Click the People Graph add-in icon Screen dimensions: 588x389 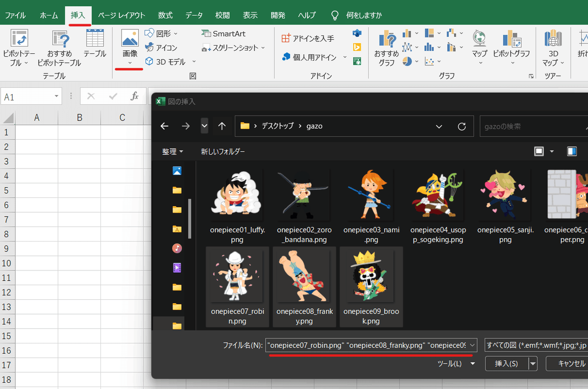pyautogui.click(x=357, y=61)
